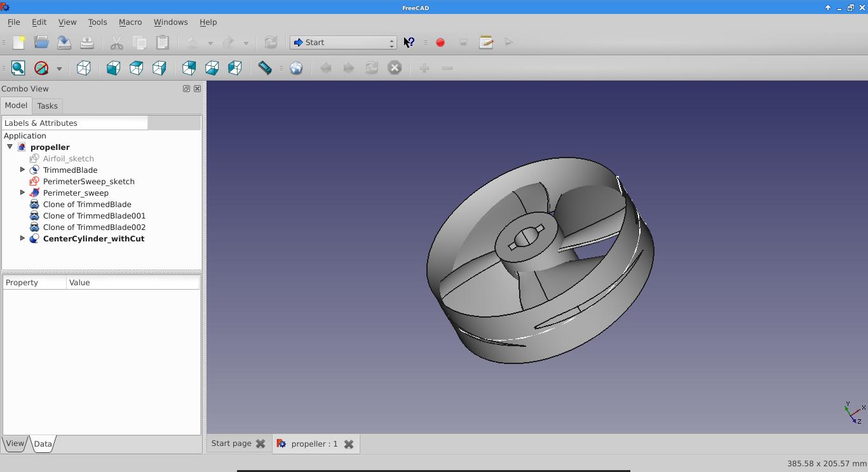Click the Stop macro recording icon

[x=463, y=43]
